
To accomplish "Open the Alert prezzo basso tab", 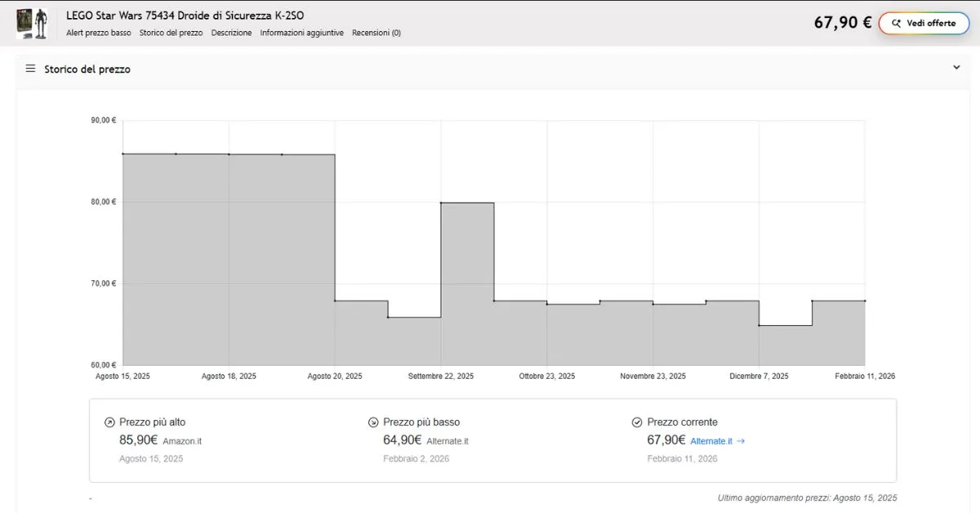I will coord(99,33).
